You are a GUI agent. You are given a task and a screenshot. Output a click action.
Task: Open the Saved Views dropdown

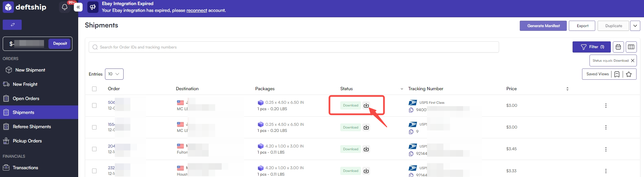[x=598, y=74]
